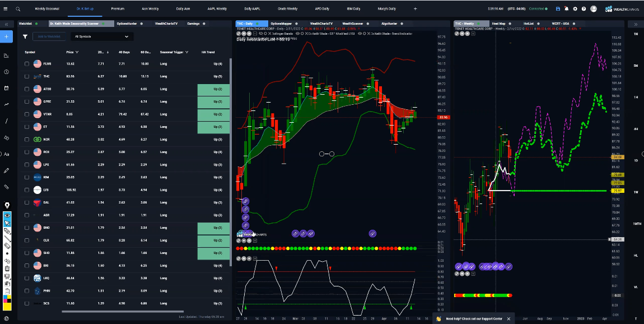
Task: Select the 1W timeframe button
Action: point(636,192)
